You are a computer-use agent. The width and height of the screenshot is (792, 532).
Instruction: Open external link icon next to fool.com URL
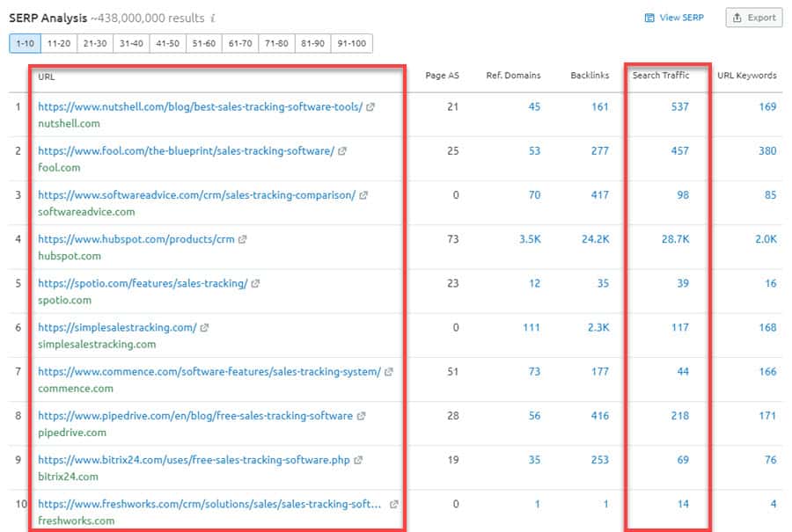(x=342, y=151)
